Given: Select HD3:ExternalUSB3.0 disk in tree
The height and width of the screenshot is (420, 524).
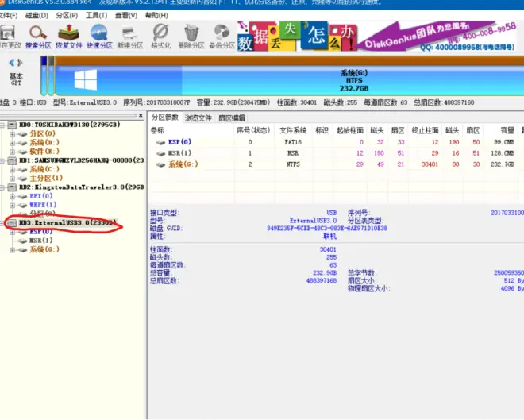Looking at the screenshot, I should coord(67,222).
